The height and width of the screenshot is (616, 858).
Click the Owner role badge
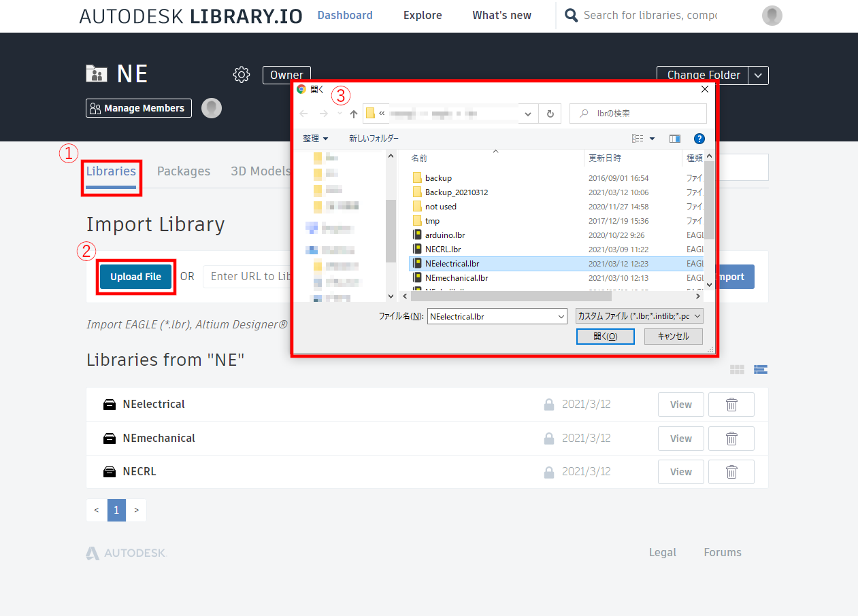pos(286,75)
